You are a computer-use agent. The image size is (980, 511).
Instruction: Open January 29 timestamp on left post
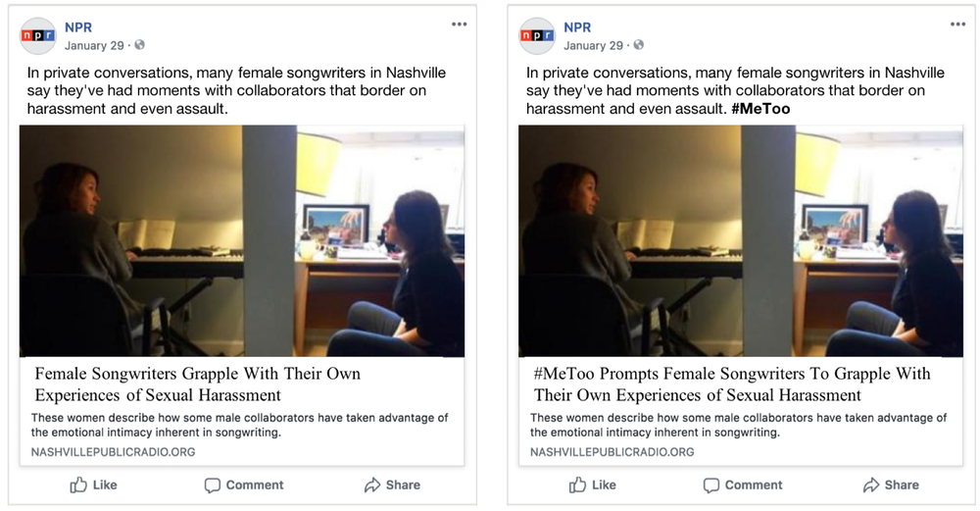click(x=94, y=46)
